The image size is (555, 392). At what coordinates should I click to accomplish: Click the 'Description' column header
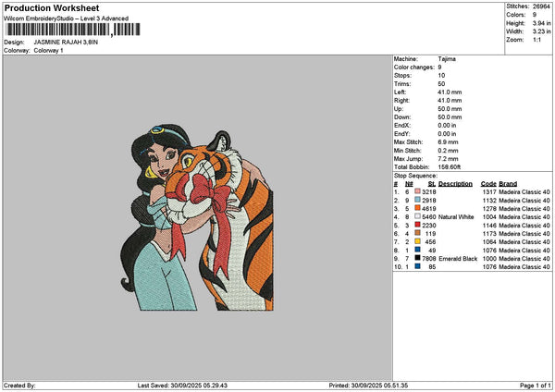coord(455,184)
